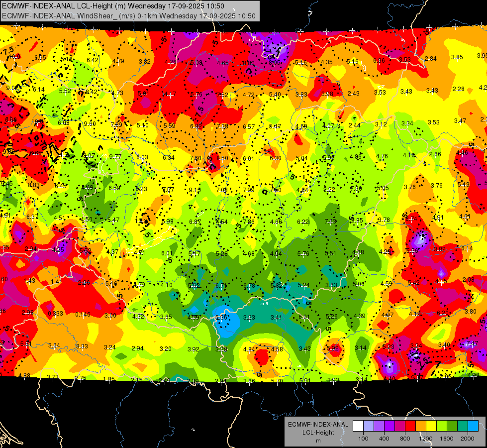
Task: Select the red legend swatch after 800
Action: pos(410,426)
